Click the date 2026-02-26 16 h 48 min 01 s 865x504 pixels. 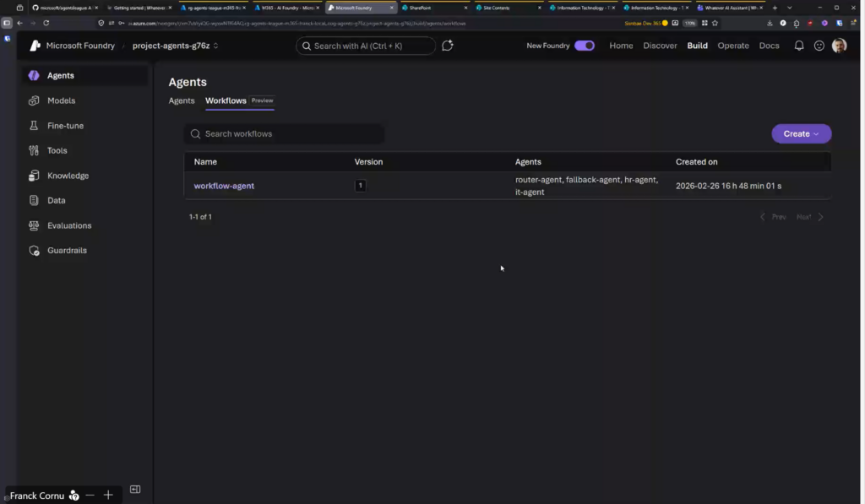728,186
